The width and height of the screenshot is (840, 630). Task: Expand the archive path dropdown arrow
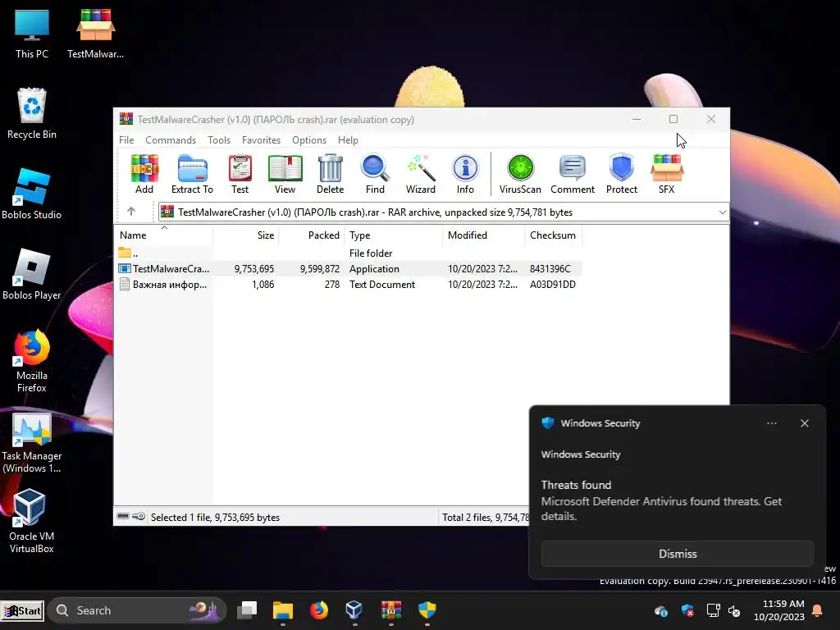click(x=722, y=212)
